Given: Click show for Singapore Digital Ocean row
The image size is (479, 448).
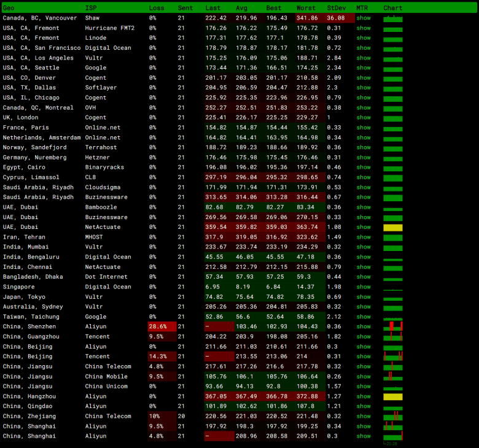Looking at the screenshot, I should click(x=364, y=287).
